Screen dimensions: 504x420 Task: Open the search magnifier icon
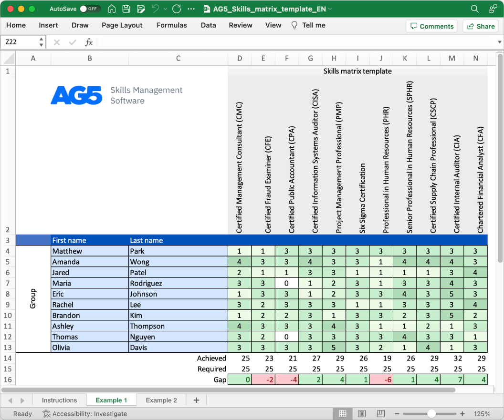coord(474,9)
